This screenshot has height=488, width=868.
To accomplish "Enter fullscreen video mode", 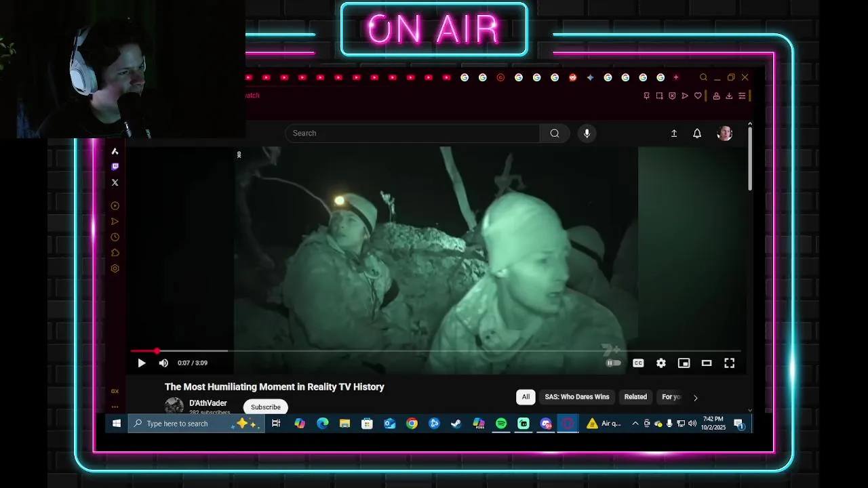I will click(729, 363).
